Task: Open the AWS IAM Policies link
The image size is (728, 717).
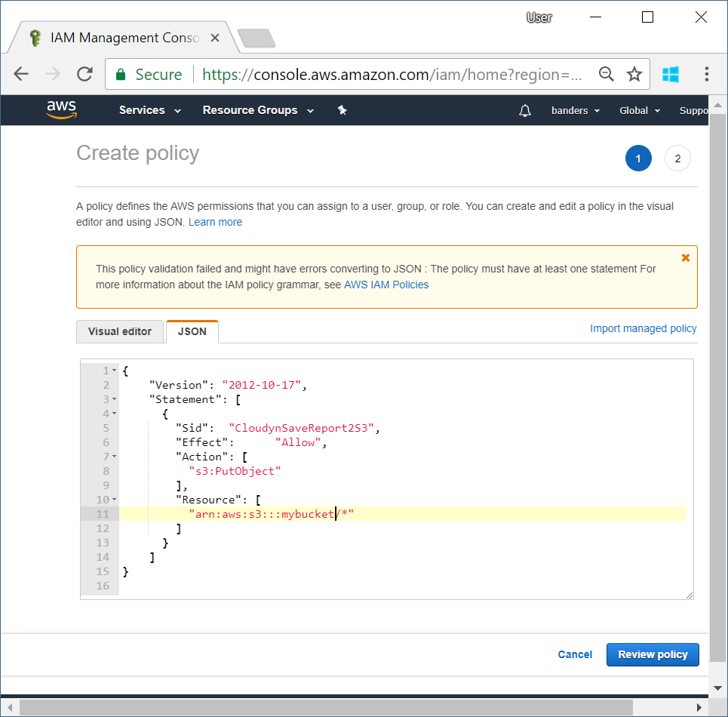Action: tap(386, 285)
